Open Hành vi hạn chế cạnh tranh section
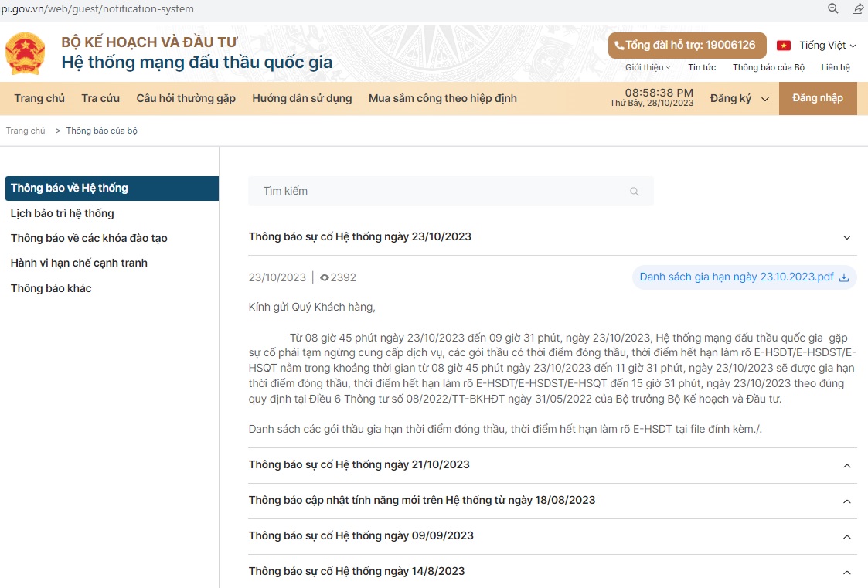 tap(79, 263)
